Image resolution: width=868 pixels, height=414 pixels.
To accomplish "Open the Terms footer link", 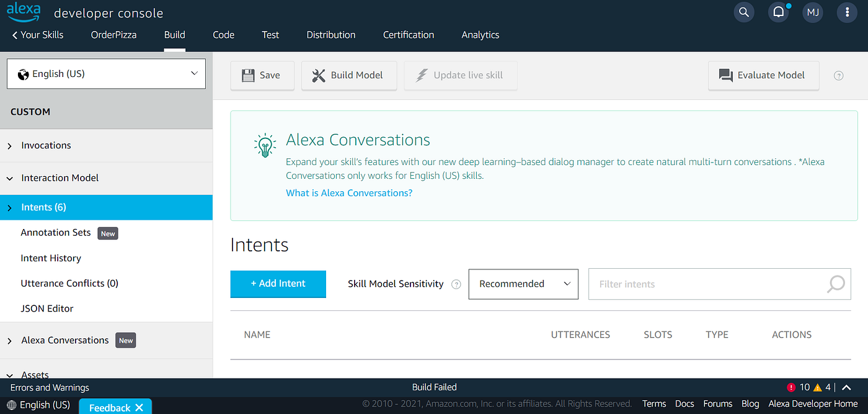I will coord(654,404).
